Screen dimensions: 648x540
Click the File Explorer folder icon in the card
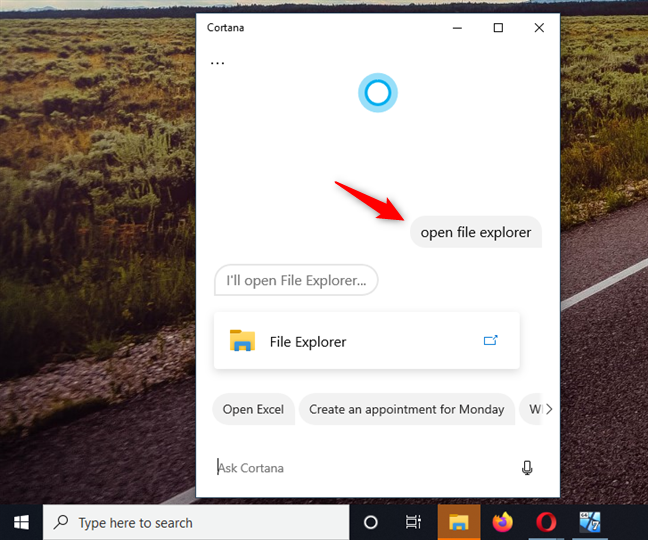(242, 340)
